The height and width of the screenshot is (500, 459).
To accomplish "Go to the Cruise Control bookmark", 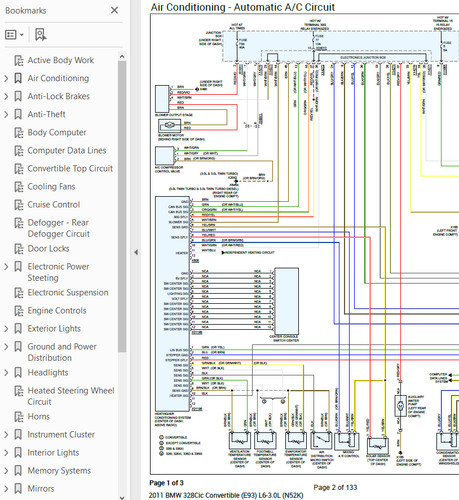I will tap(54, 204).
